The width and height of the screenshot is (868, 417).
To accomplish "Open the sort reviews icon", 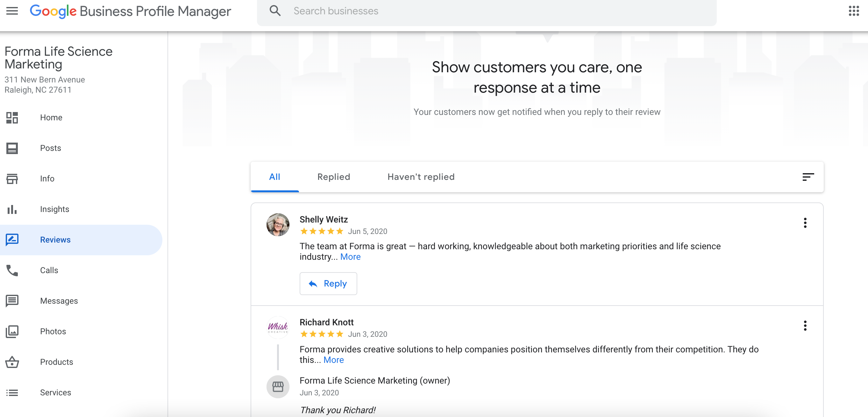I will click(x=808, y=177).
